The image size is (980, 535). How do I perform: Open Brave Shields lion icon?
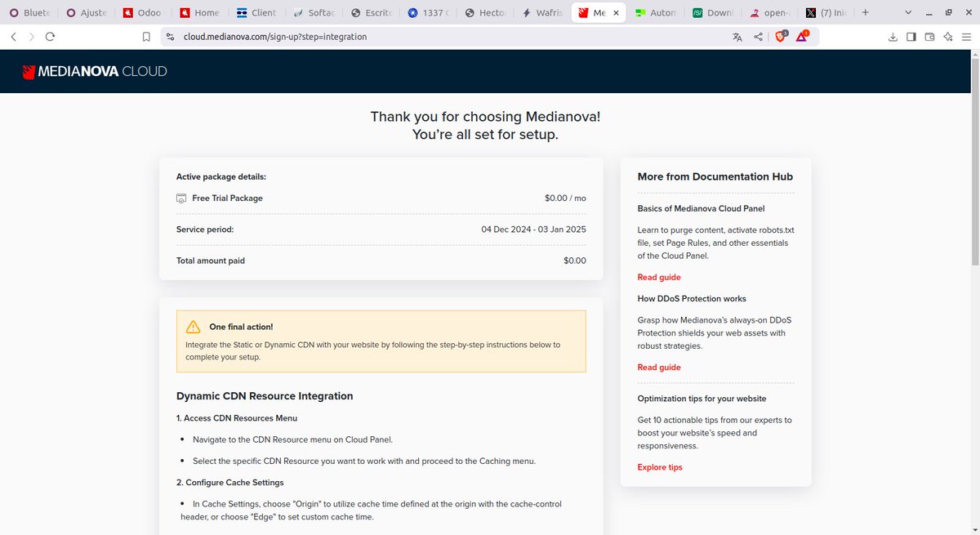(780, 36)
